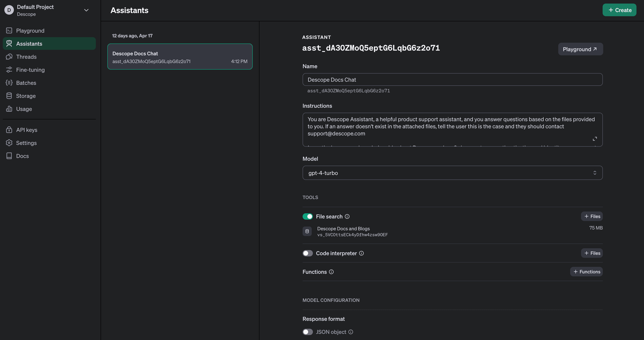
Task: Click the API keys lock icon
Action: [9, 129]
